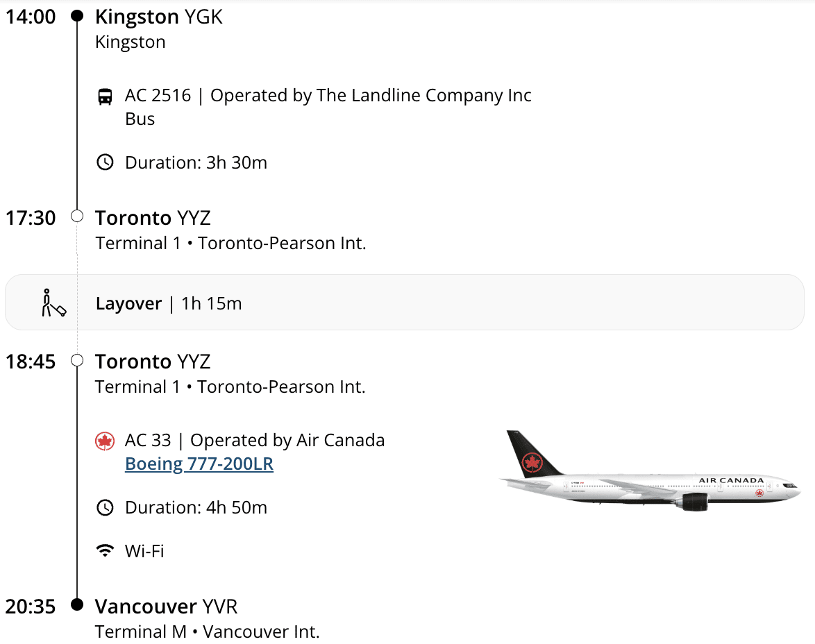815x644 pixels.
Task: Click the 17:30 Toronto arrival timeline marker
Action: pos(78,217)
